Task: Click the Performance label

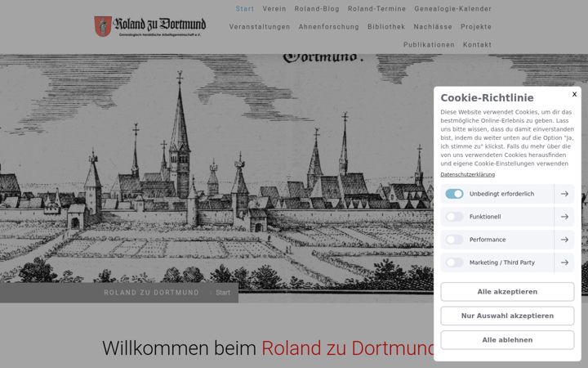Action: [x=488, y=240]
